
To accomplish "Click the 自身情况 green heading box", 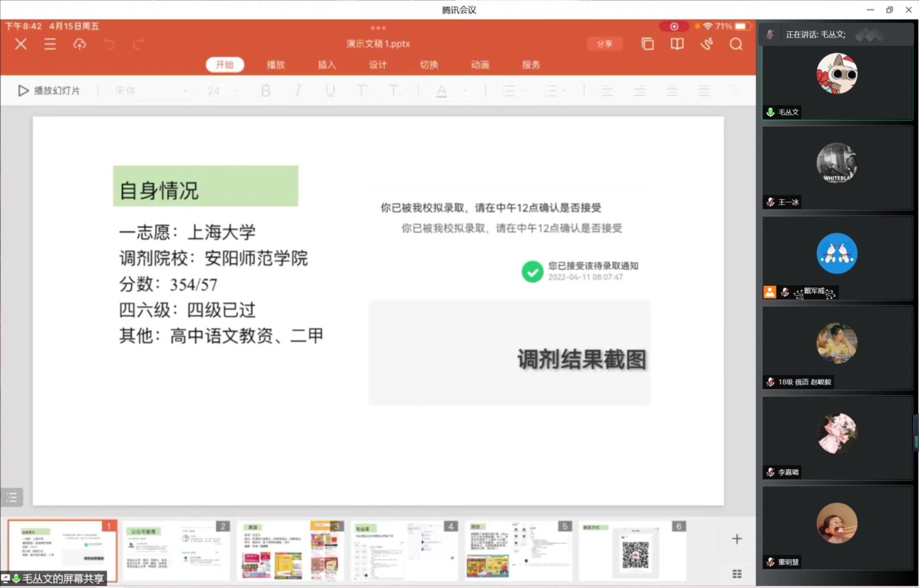I will tap(206, 186).
